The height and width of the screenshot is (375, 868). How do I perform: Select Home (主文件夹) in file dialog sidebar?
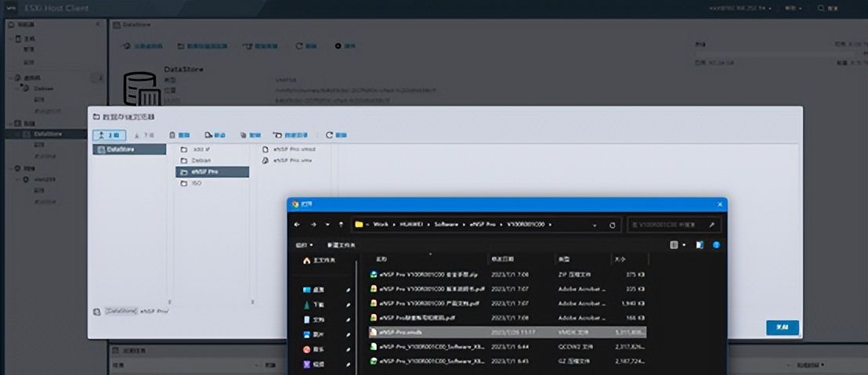coord(320,261)
